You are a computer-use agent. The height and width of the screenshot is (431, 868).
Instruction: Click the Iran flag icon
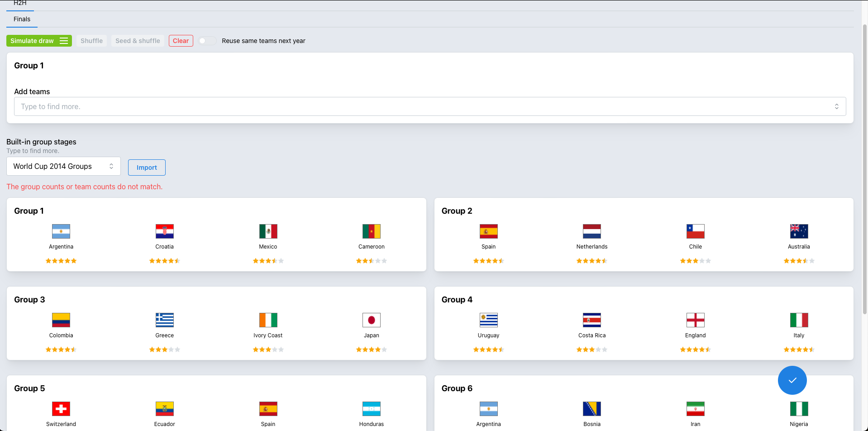(x=696, y=409)
